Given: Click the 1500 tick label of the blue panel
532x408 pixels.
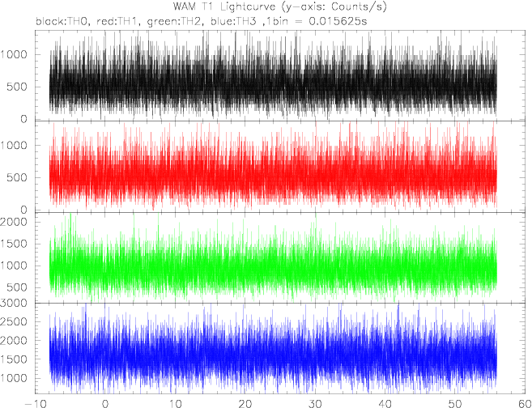Looking at the screenshot, I should click(14, 359).
